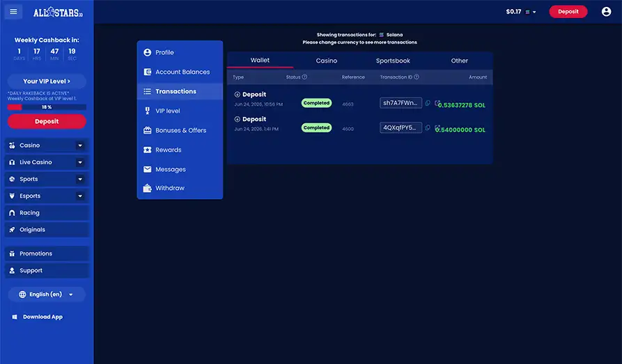Image resolution: width=622 pixels, height=364 pixels.
Task: Click the Promotions gift icon
Action: 12,253
